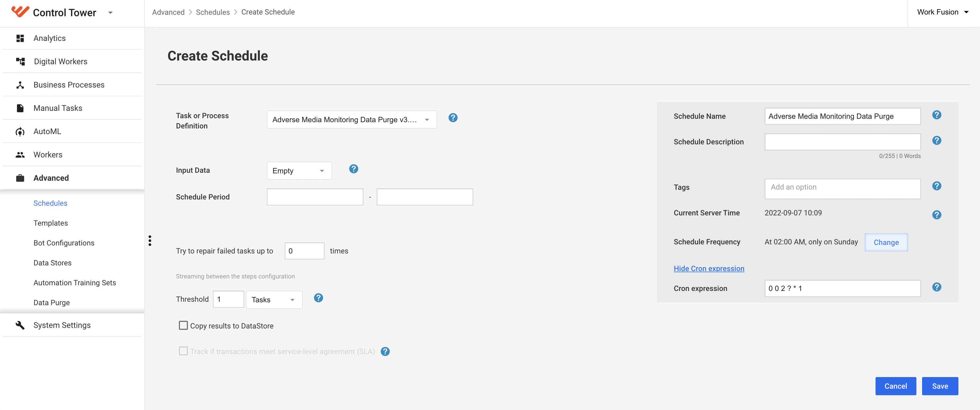Click the Business Processes icon
The height and width of the screenshot is (410, 980).
point(20,85)
